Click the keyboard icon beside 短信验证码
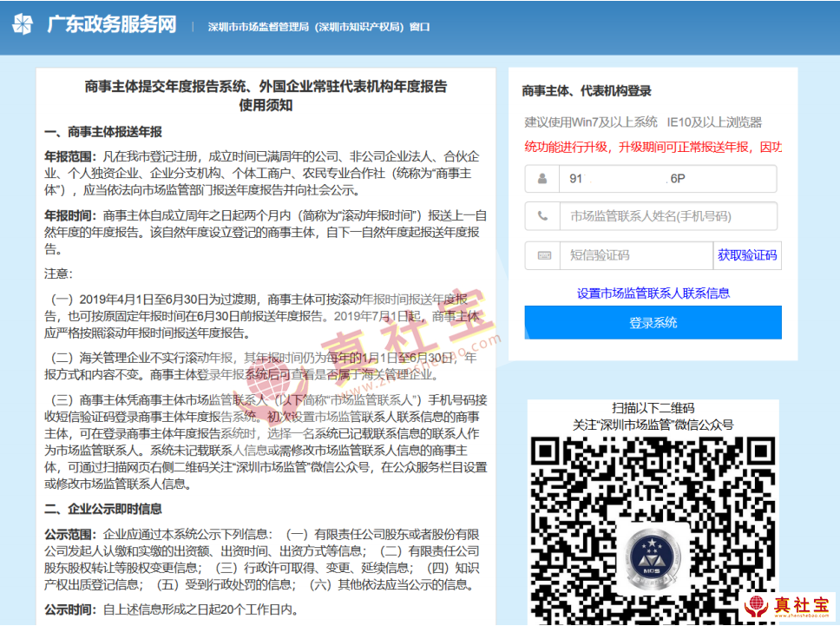 (x=544, y=255)
